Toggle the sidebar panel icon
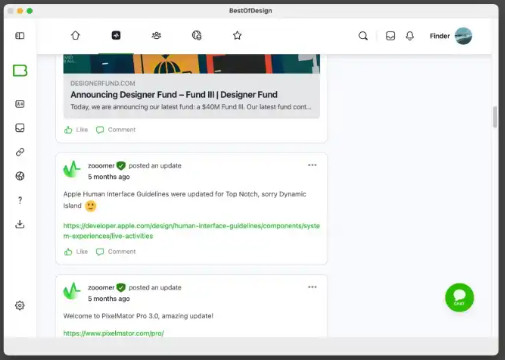This screenshot has width=505, height=360. pyautogui.click(x=20, y=36)
